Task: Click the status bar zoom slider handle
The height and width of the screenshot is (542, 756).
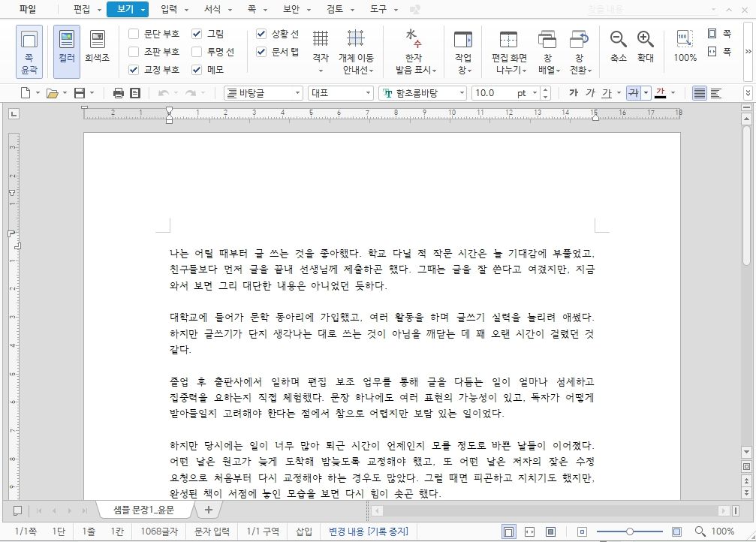Action: (x=630, y=531)
